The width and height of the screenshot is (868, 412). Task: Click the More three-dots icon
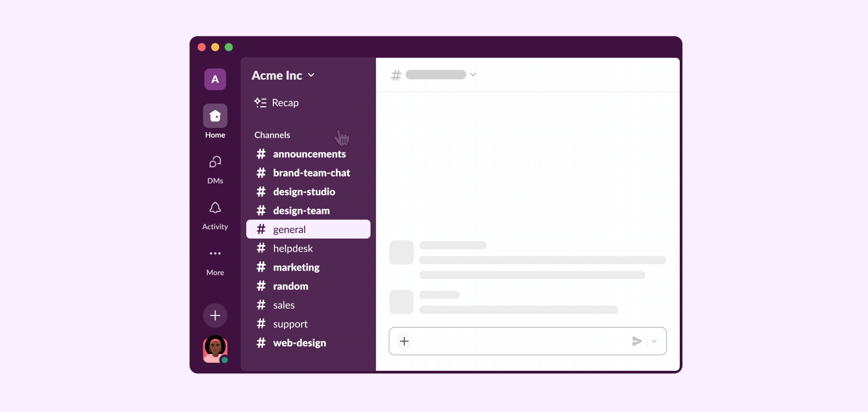(x=215, y=254)
